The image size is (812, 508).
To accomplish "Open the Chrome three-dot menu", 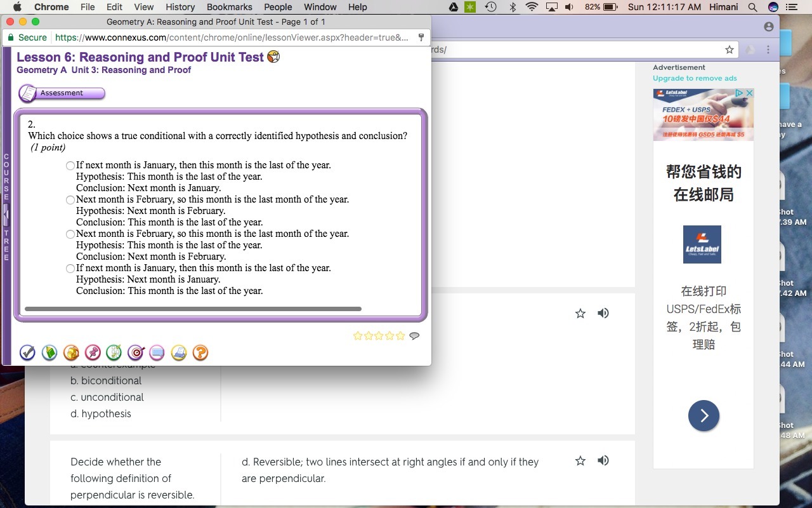I will (768, 50).
